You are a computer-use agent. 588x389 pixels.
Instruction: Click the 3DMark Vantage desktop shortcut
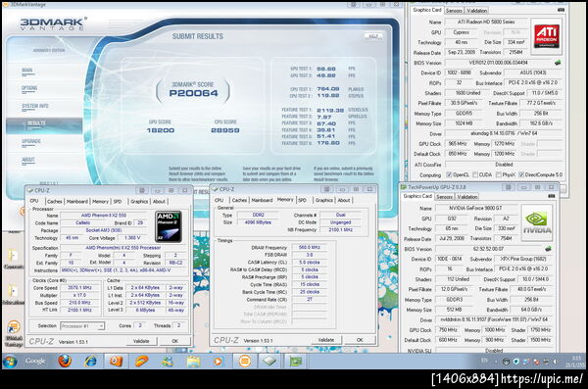pos(14,333)
